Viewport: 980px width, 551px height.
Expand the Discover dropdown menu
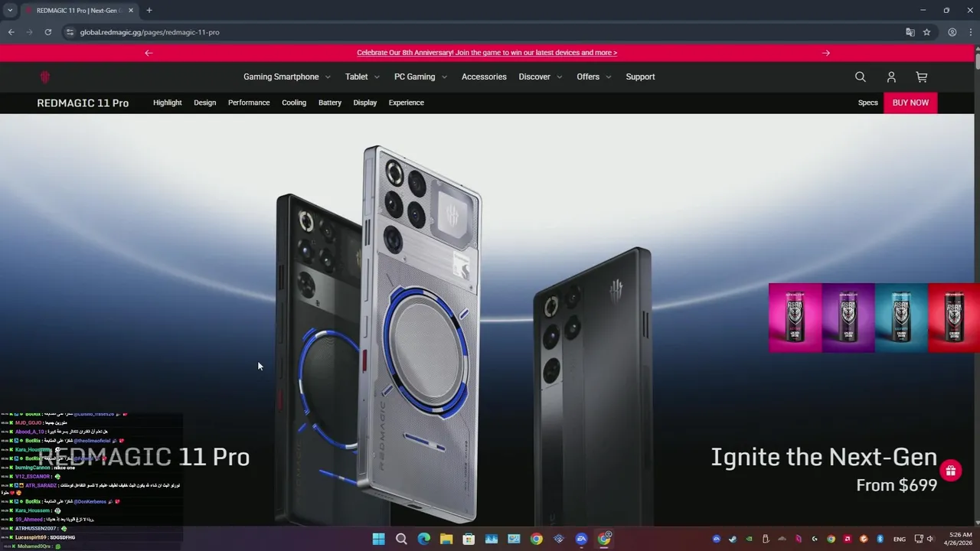541,77
